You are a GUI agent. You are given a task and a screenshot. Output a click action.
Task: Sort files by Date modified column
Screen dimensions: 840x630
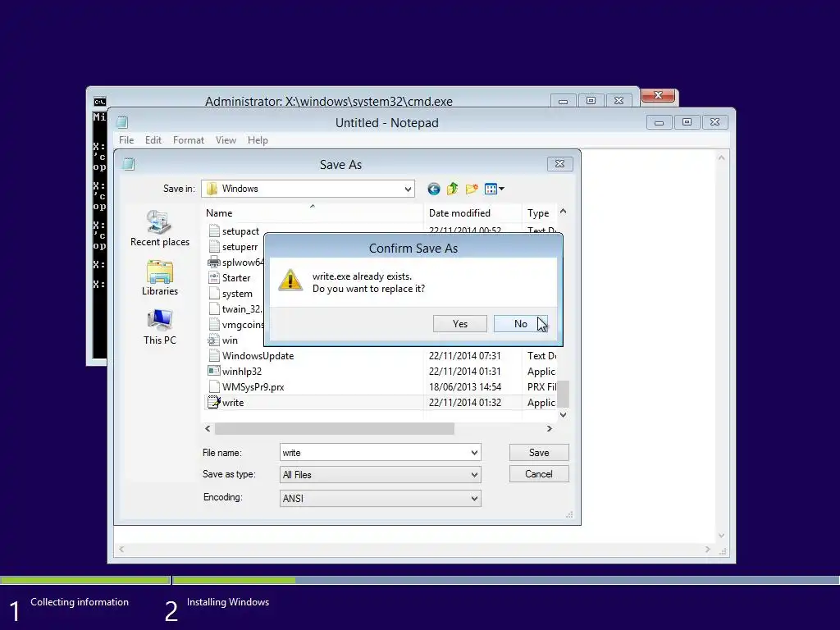pos(472,212)
